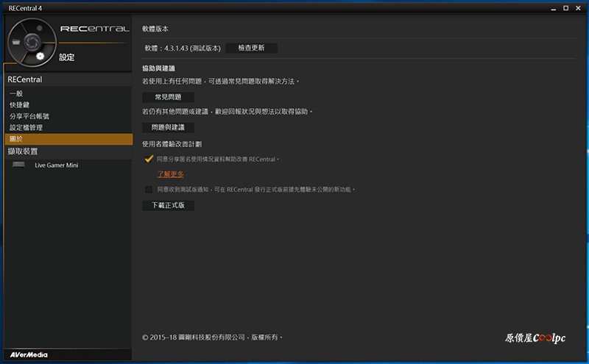Viewport: 589px width, 364px height.
Task: Maximize the RECentral 4 window
Action: pyautogui.click(x=565, y=8)
